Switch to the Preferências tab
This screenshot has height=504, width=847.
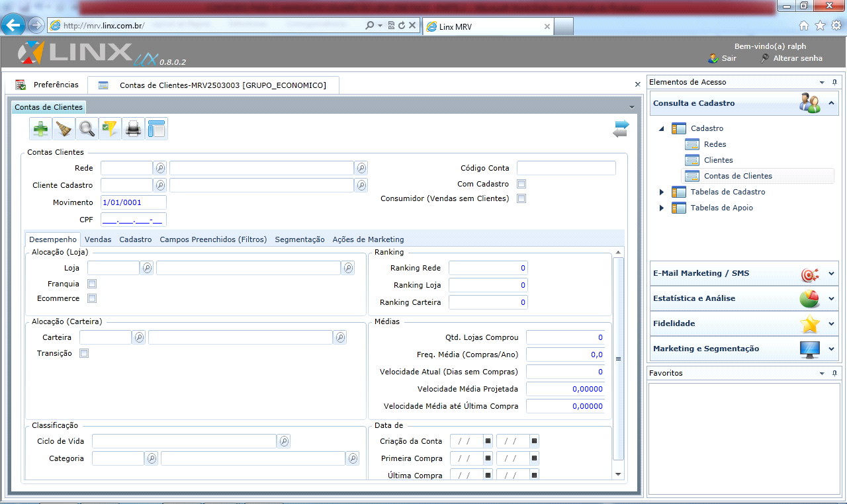point(48,85)
